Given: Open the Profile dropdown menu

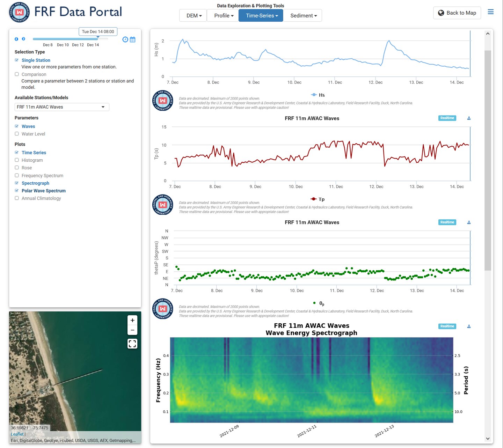Looking at the screenshot, I should [x=223, y=15].
